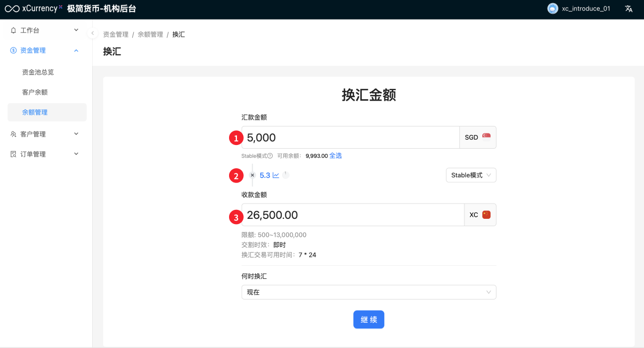Click the China flag icon

(487, 215)
